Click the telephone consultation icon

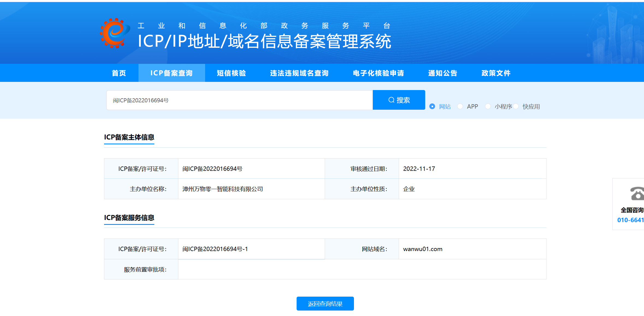pos(637,193)
